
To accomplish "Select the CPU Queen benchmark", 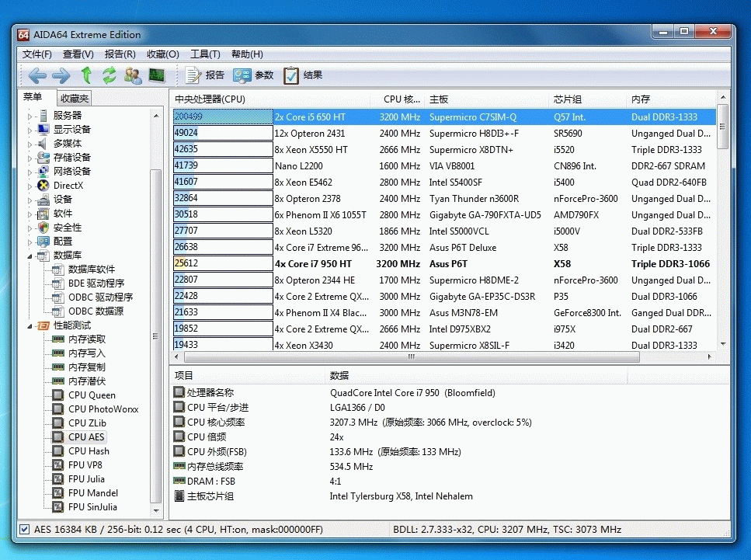I will coord(91,395).
